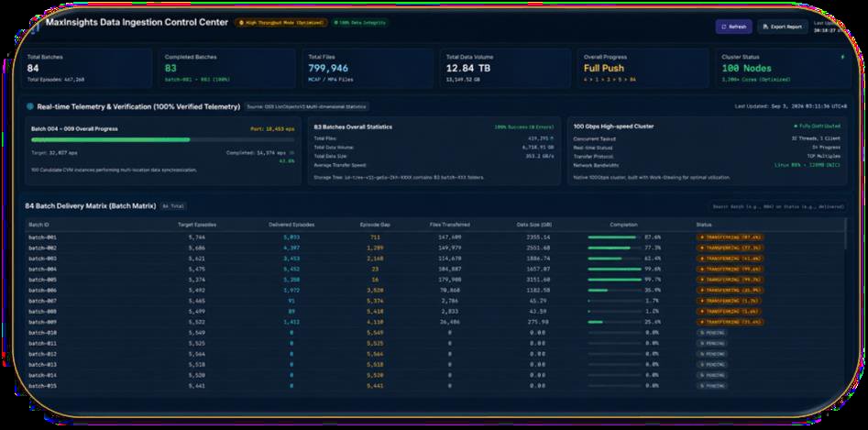Click the Transfer Protocol row in cluster card
This screenshot has width=868, height=430.
tap(707, 156)
